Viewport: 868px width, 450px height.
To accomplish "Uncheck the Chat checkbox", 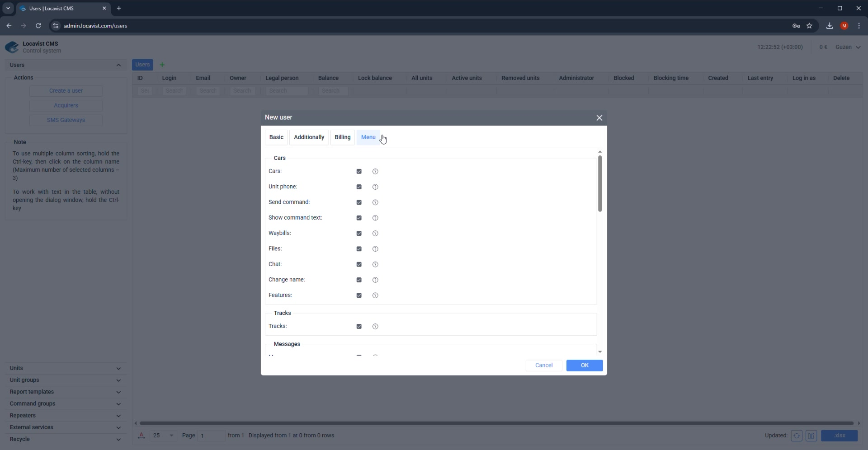I will pos(359,265).
